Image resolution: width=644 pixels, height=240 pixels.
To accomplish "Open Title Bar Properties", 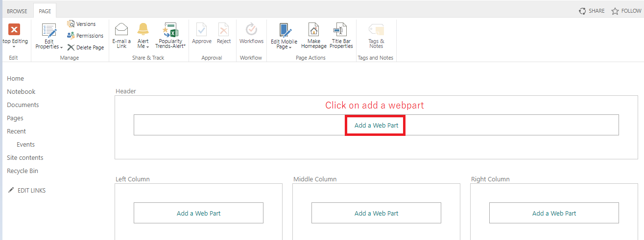I will pyautogui.click(x=341, y=29).
